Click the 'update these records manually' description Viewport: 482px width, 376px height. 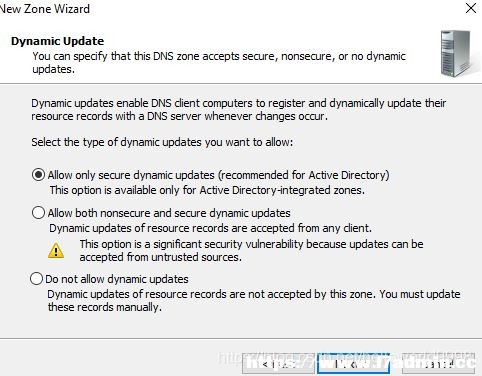[254, 300]
